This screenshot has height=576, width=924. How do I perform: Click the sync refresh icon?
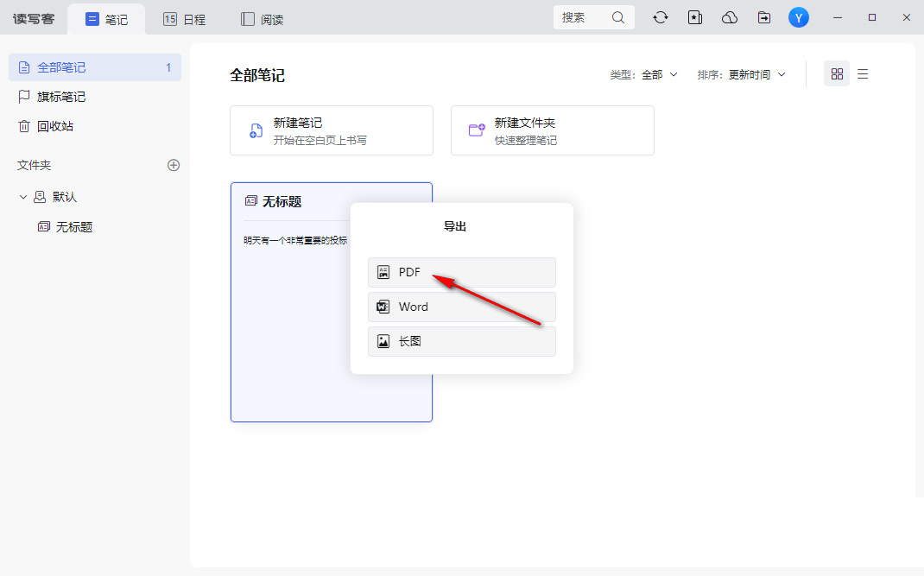pyautogui.click(x=661, y=17)
